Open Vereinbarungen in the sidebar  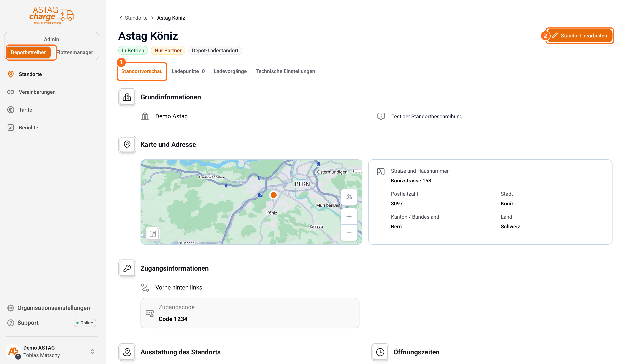[37, 92]
